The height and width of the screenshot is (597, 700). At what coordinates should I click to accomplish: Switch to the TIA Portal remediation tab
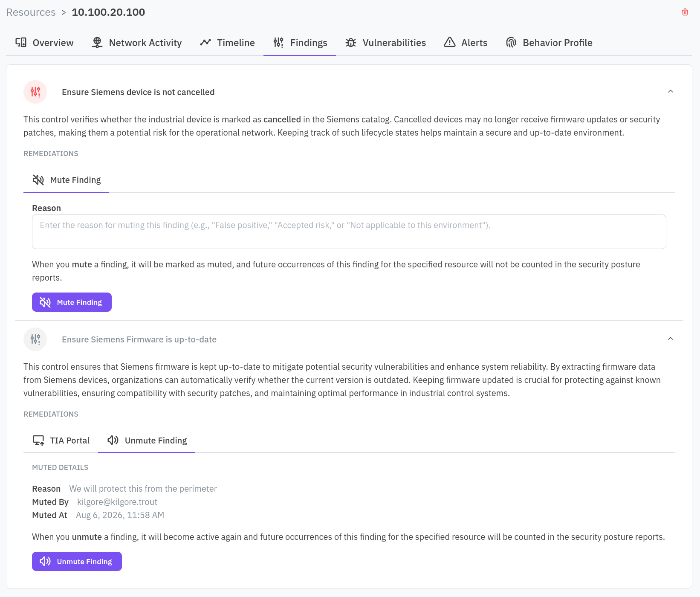point(61,441)
